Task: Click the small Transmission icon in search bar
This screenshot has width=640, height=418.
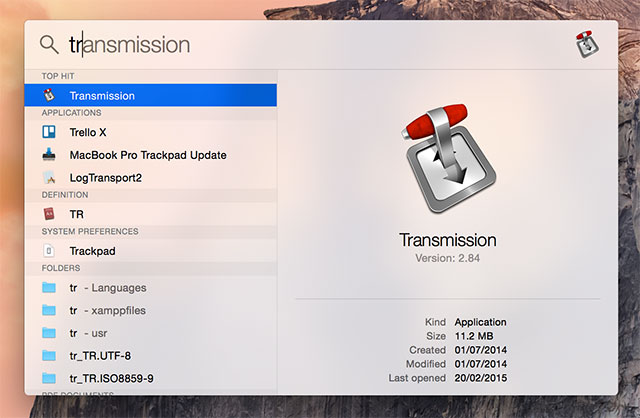Action: pyautogui.click(x=587, y=44)
